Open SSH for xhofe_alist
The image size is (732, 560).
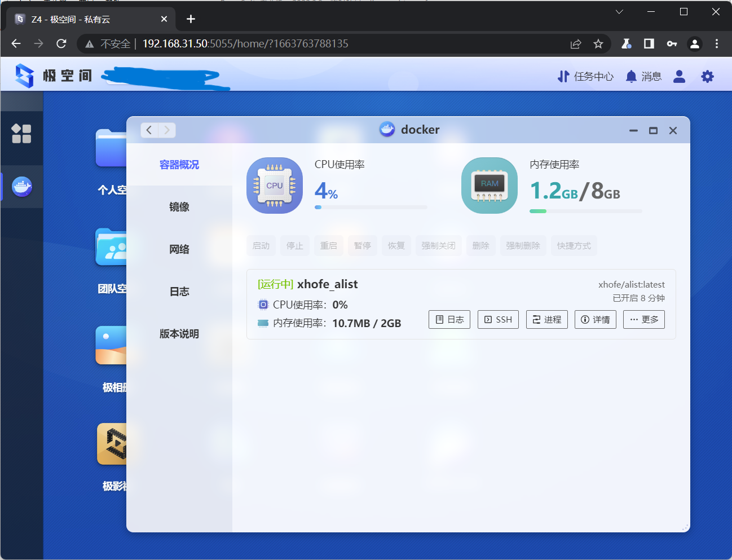click(498, 319)
